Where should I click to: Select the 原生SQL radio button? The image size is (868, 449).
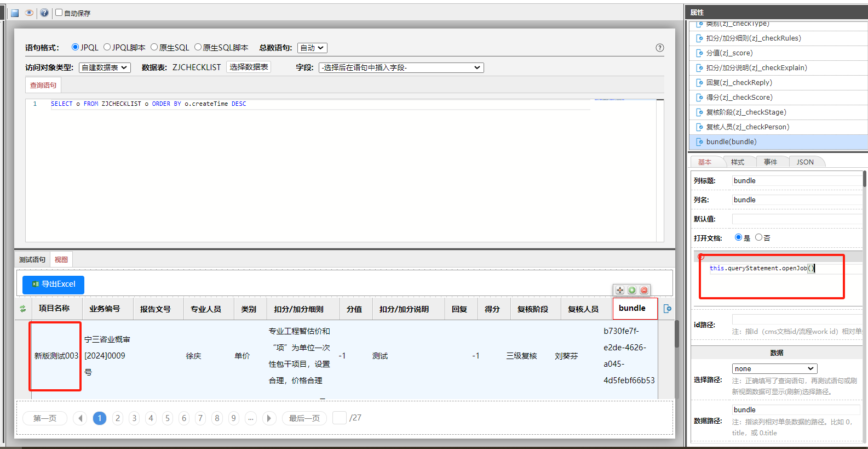coord(154,47)
